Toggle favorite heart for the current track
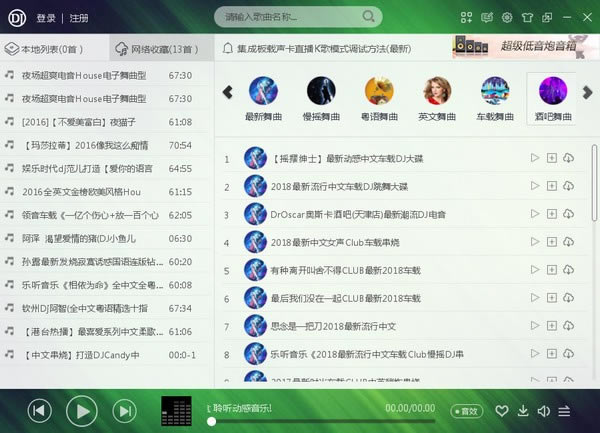 click(x=502, y=411)
